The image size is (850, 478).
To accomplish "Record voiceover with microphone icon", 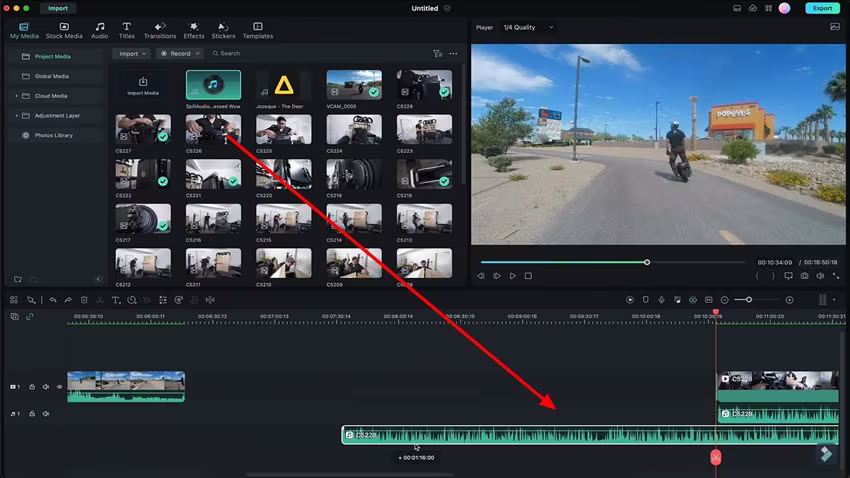I will (x=661, y=300).
